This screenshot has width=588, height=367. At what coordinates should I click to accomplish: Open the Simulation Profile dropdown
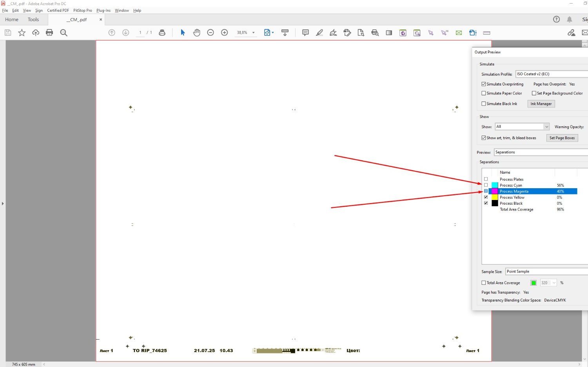point(552,74)
